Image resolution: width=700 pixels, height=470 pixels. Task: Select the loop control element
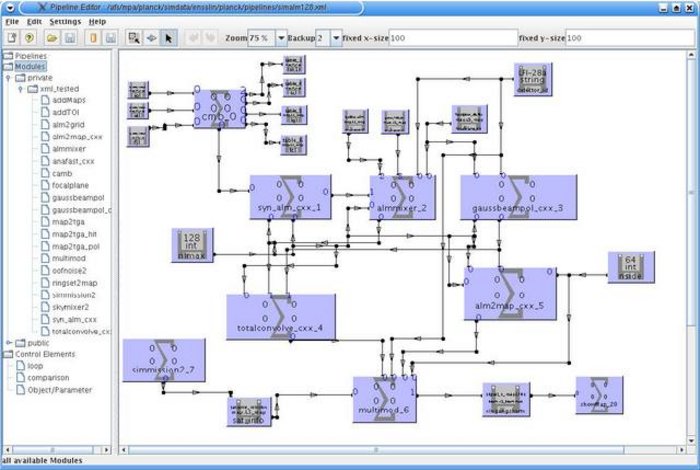click(35, 366)
